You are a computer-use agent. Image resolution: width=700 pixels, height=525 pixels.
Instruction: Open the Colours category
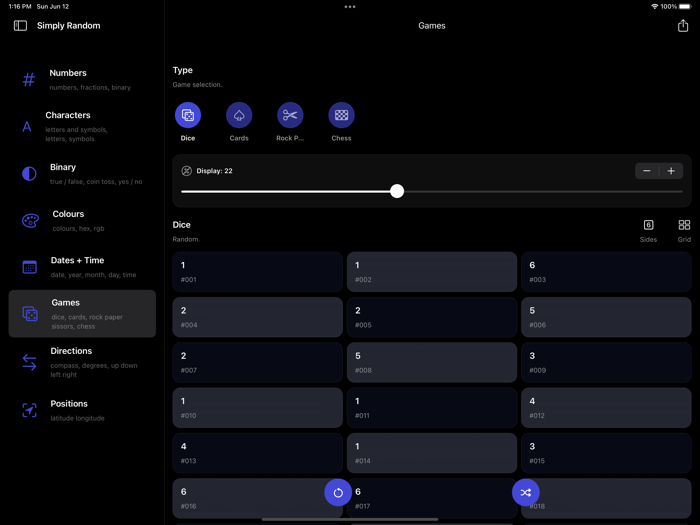click(x=82, y=221)
